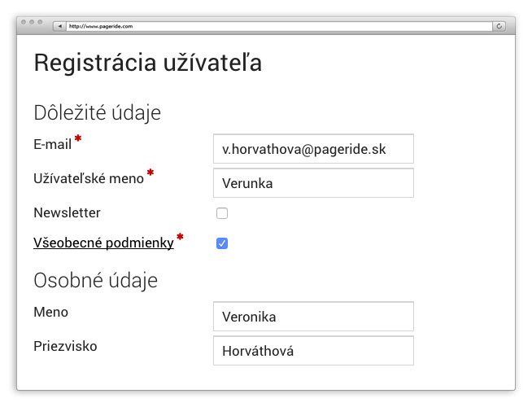This screenshot has width=532, height=407.
Task: Select the Užívateľské meno field with Verunka
Action: point(313,183)
